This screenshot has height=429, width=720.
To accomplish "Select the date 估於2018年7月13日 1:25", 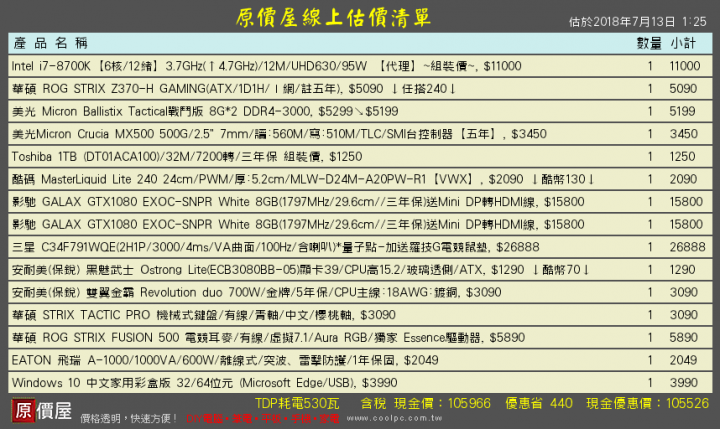I will (637, 22).
